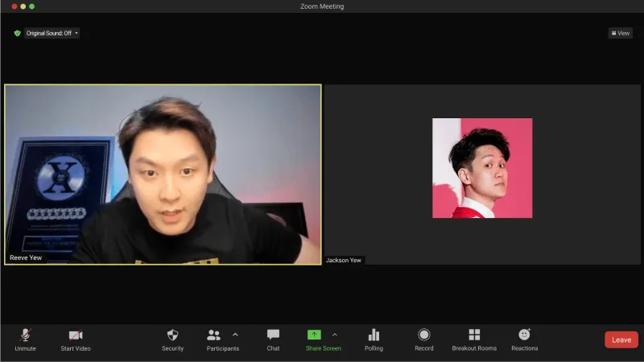This screenshot has height=362, width=644.
Task: Start Video with the camera icon
Action: click(x=76, y=340)
